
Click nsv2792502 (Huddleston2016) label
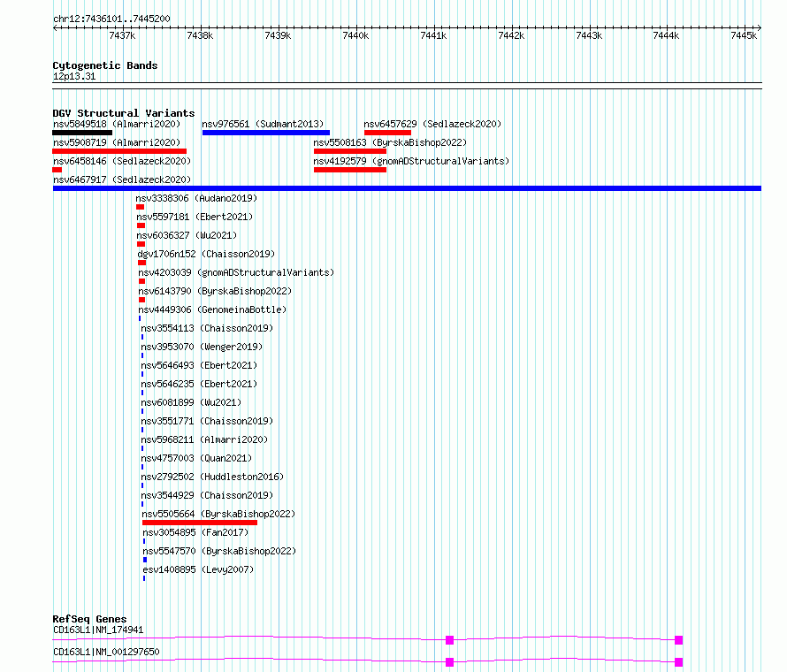(212, 477)
